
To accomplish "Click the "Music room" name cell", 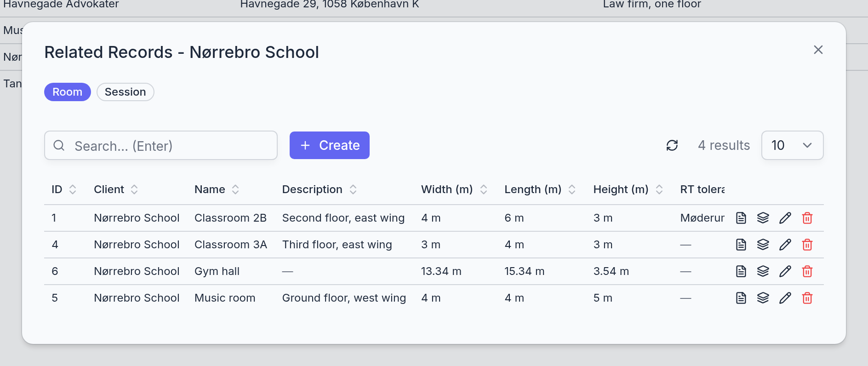I will pos(225,298).
